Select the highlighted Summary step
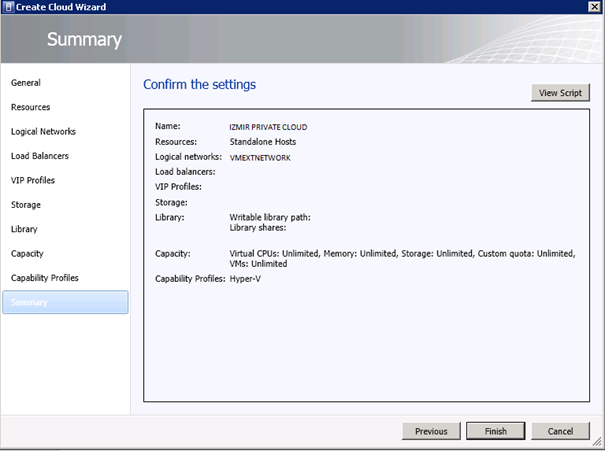The height and width of the screenshot is (451, 605). click(x=65, y=302)
